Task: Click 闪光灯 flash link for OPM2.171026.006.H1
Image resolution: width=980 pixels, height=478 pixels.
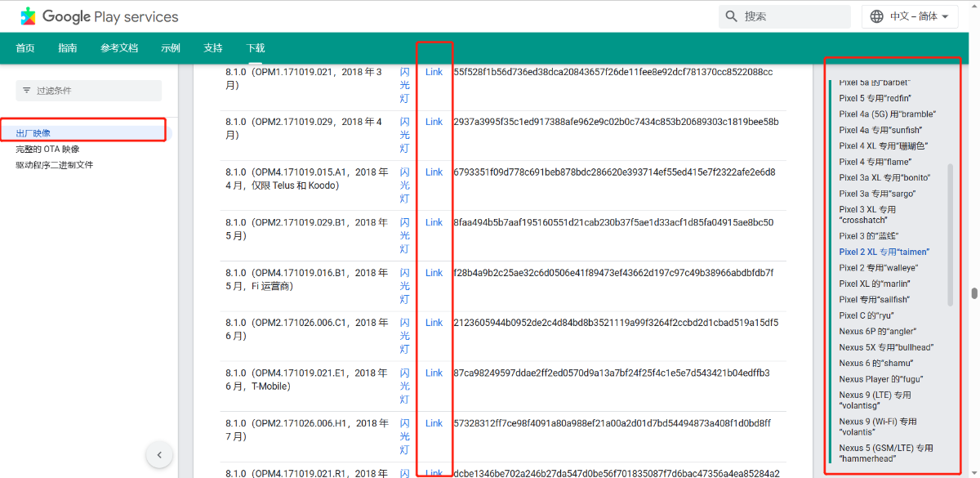Action: point(405,436)
